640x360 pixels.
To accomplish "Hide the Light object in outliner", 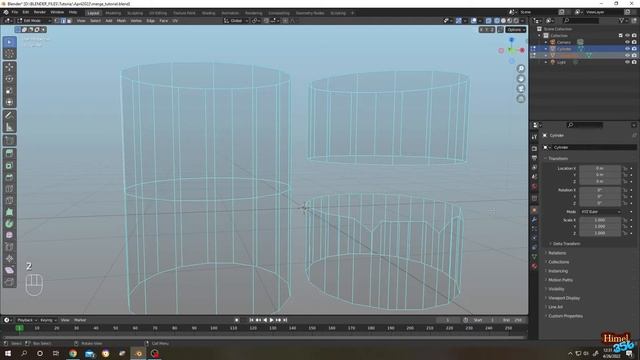I will 627,62.
